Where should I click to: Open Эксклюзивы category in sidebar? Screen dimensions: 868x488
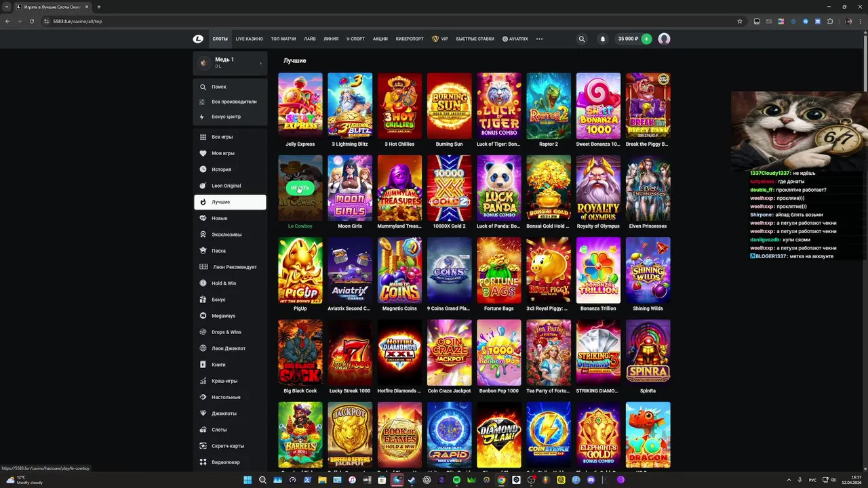(230, 235)
